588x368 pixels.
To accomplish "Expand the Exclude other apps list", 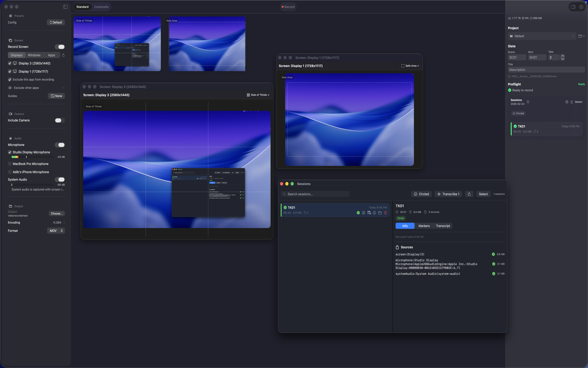I will tap(63, 88).
